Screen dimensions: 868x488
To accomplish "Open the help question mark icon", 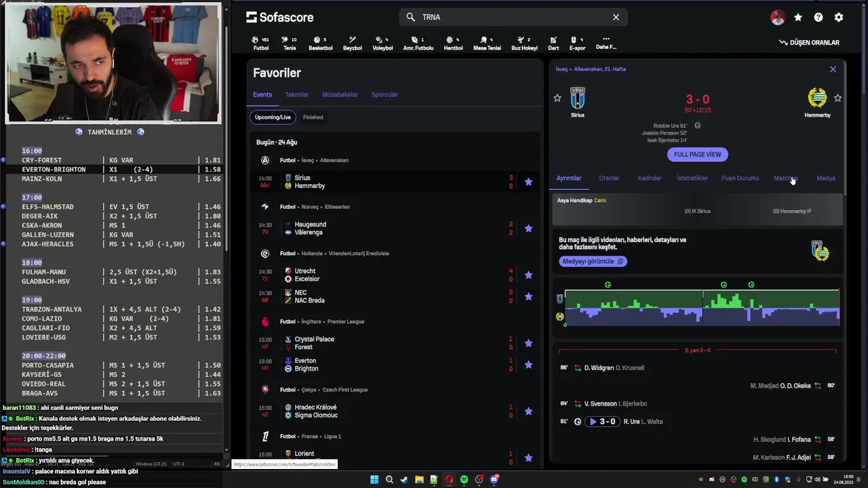I will pos(818,18).
